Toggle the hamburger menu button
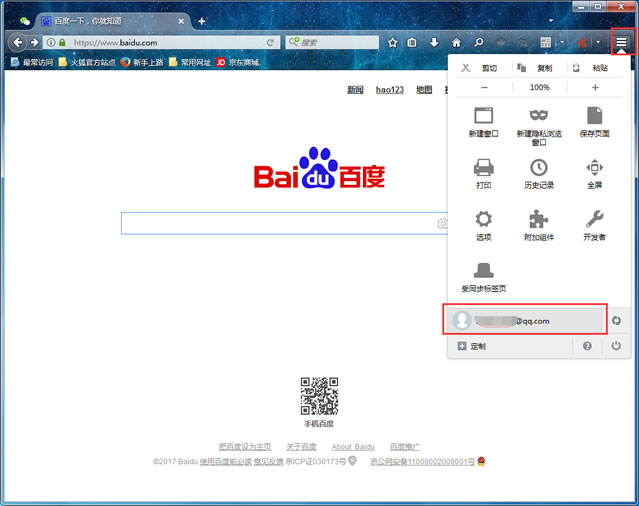 pyautogui.click(x=621, y=42)
